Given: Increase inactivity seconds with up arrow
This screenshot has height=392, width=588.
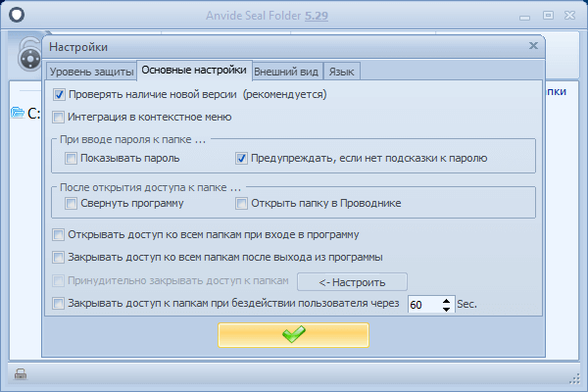Looking at the screenshot, I should 446,301.
